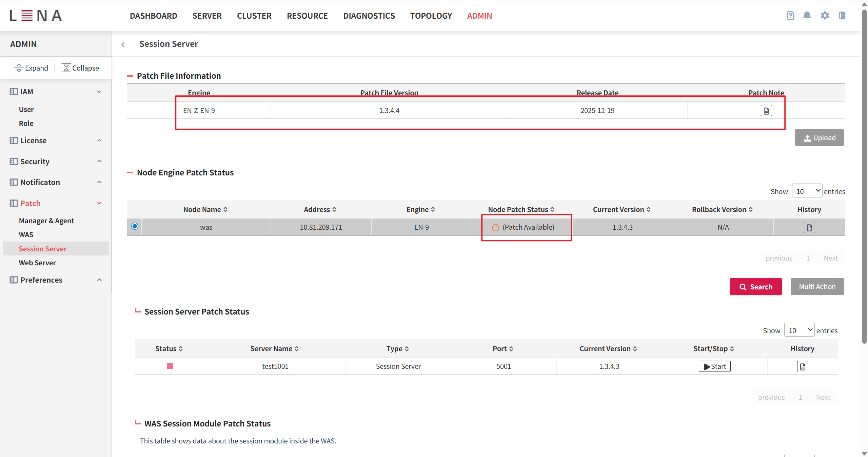
Task: Open notifications bell icon
Action: (807, 16)
